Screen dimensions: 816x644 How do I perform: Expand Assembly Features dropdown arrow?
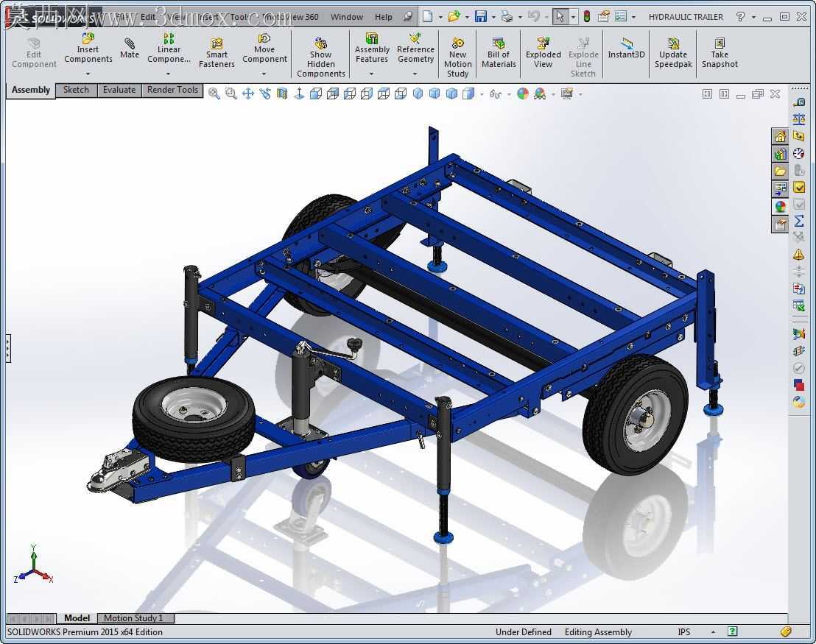tap(372, 74)
